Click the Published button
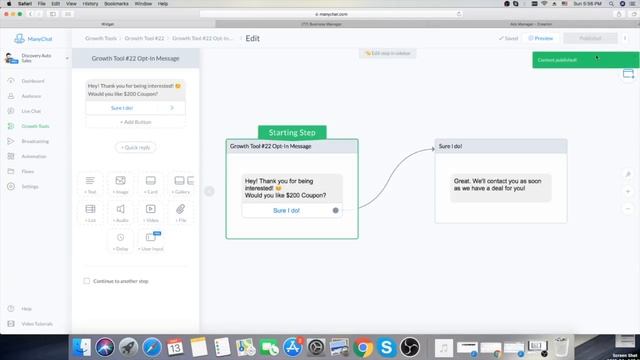This screenshot has height=360, width=640. (x=590, y=38)
